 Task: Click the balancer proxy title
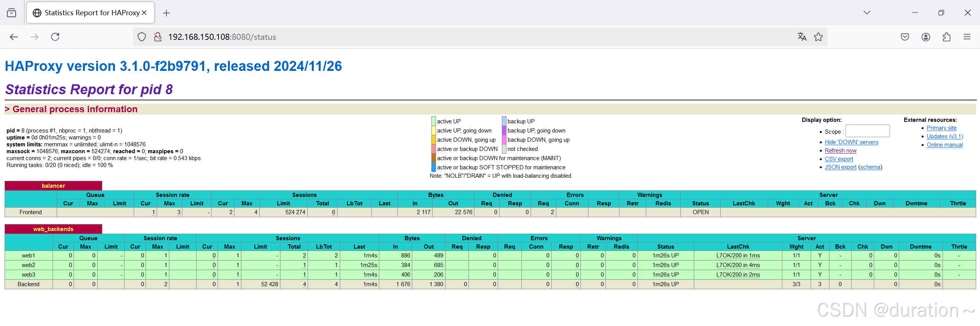coord(53,186)
